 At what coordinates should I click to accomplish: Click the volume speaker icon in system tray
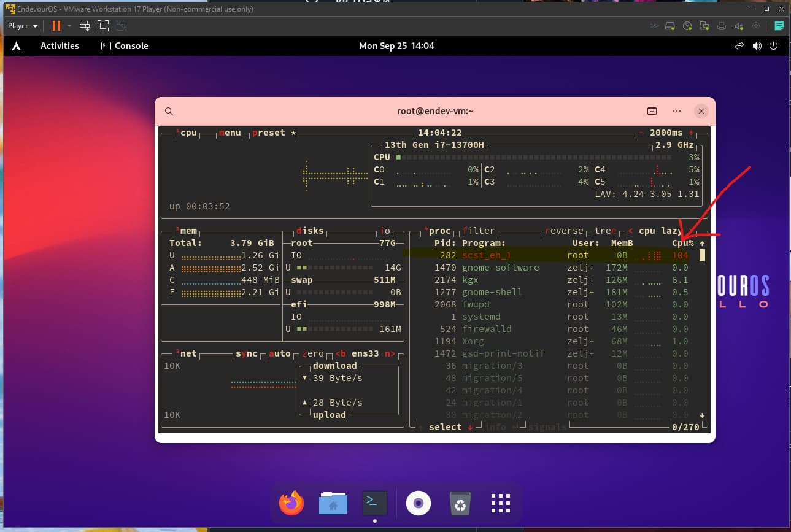(757, 46)
